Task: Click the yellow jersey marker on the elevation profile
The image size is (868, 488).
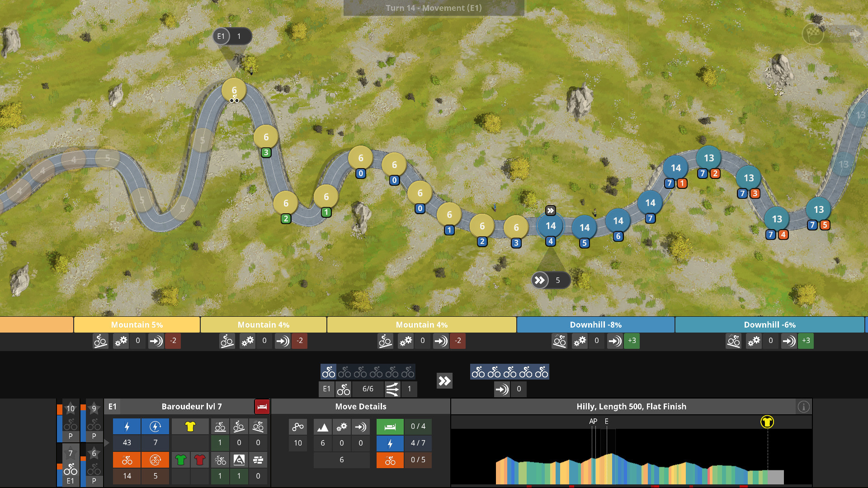Action: 767,422
